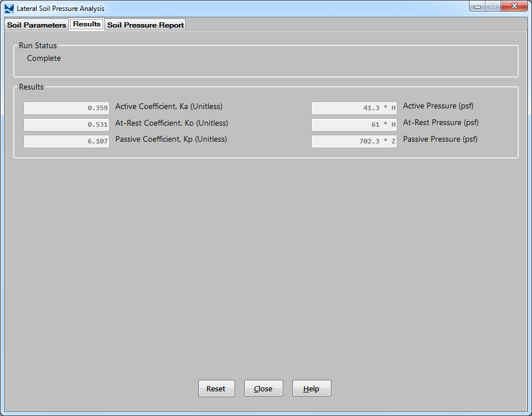This screenshot has height=416, width=532.
Task: Maximize the analysis window
Action: (492, 6)
